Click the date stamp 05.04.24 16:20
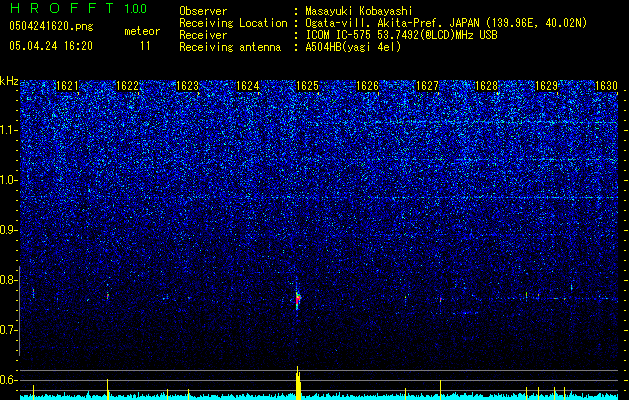 click(x=51, y=46)
